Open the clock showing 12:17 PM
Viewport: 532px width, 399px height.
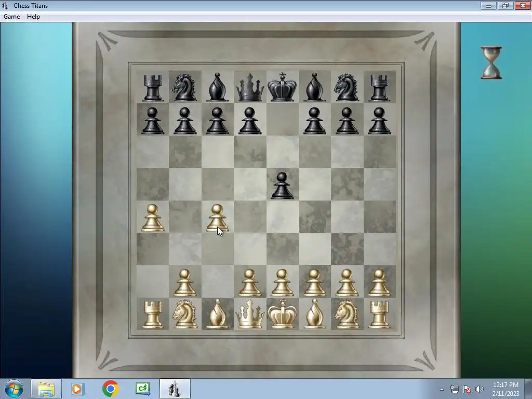coord(506,389)
